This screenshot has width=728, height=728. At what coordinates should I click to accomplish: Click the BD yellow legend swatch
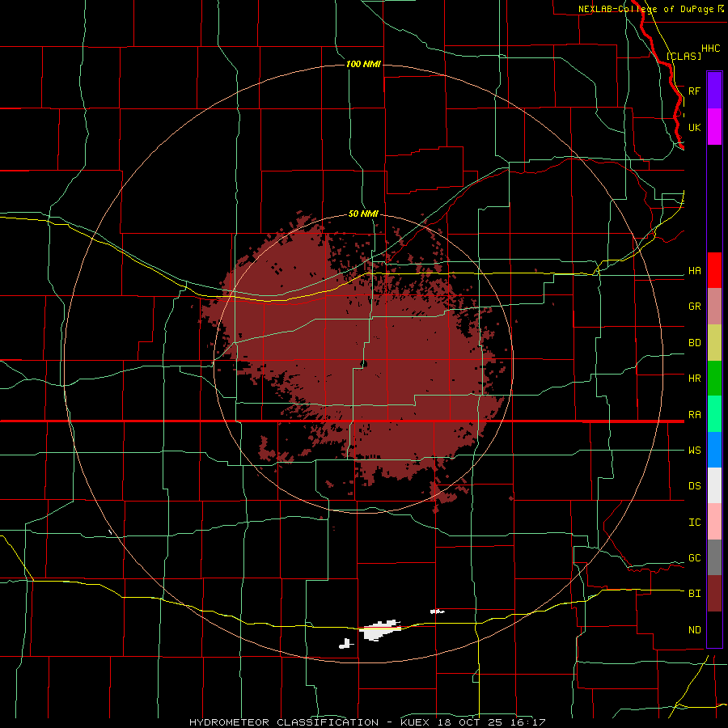(x=714, y=343)
